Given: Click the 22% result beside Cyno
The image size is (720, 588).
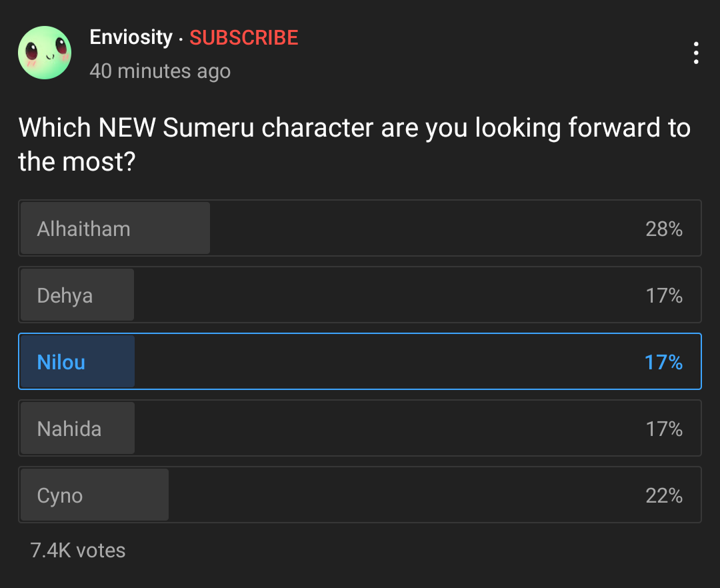Looking at the screenshot, I should pyautogui.click(x=664, y=496).
